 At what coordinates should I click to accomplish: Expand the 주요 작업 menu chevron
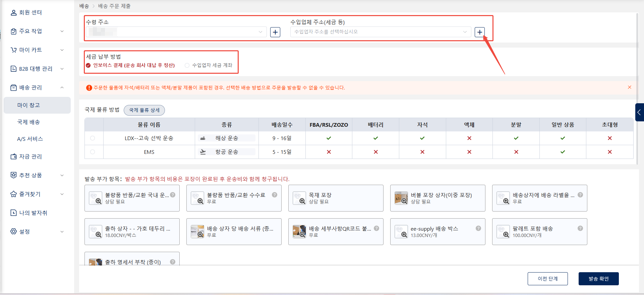point(62,31)
